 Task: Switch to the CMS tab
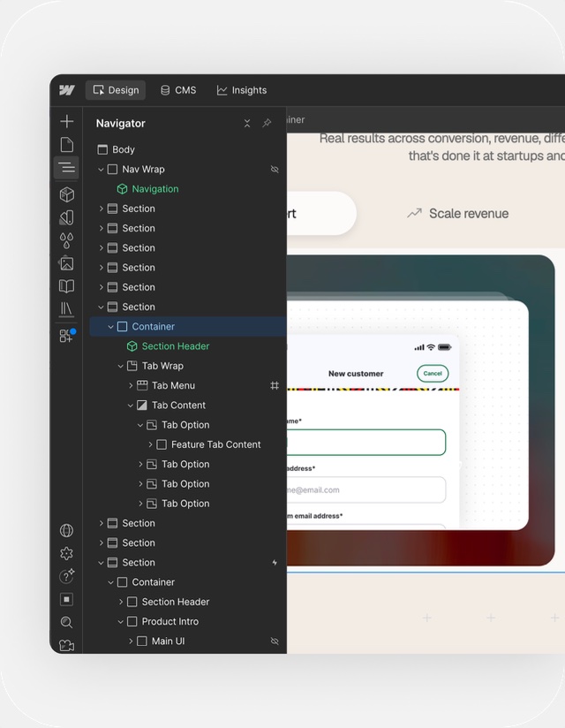178,90
